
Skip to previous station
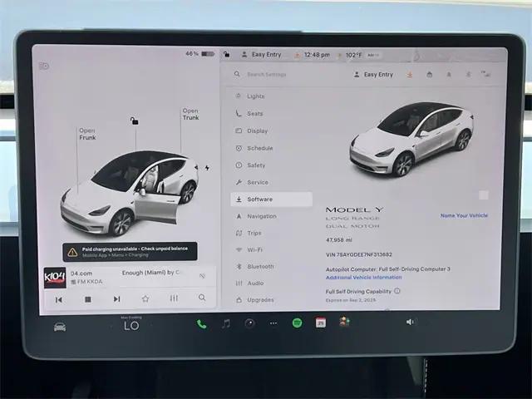[59, 299]
